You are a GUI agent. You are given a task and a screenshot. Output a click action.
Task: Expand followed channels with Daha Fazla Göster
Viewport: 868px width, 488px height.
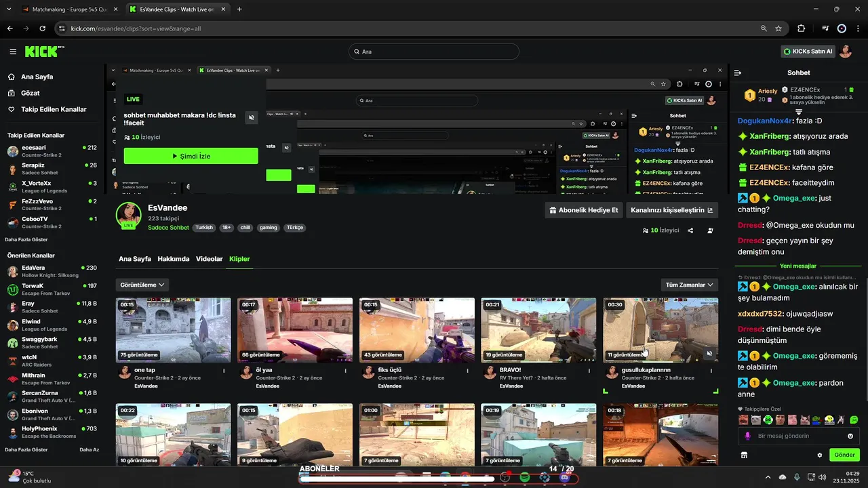pyautogui.click(x=26, y=239)
